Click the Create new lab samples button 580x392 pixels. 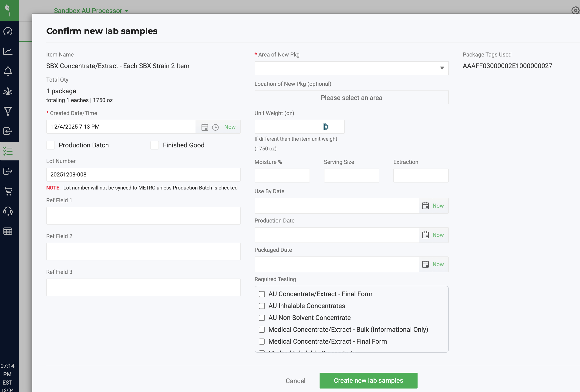pos(368,381)
